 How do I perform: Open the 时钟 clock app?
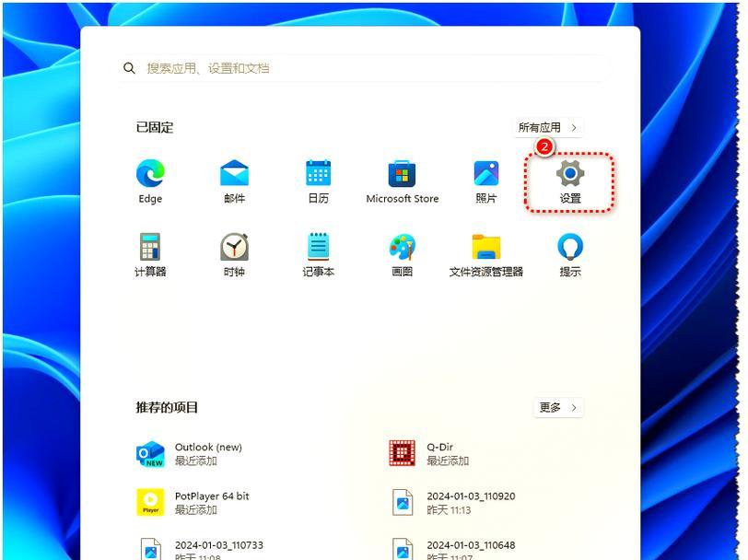pyautogui.click(x=234, y=255)
